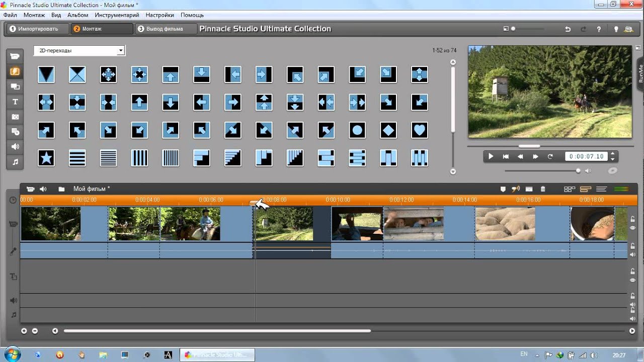Switch to storyboard view
Screen dimensions: 644x362
coord(570,189)
